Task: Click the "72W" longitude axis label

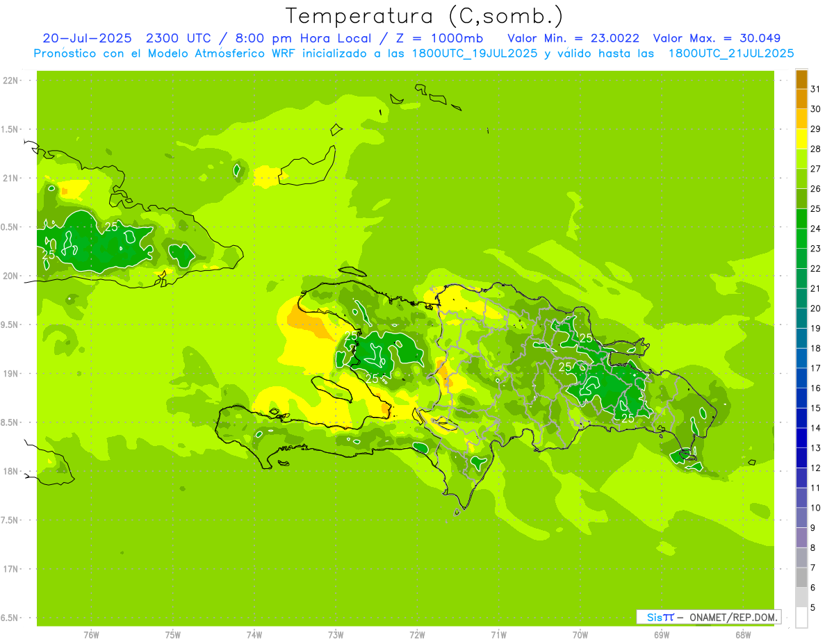Action: [417, 635]
